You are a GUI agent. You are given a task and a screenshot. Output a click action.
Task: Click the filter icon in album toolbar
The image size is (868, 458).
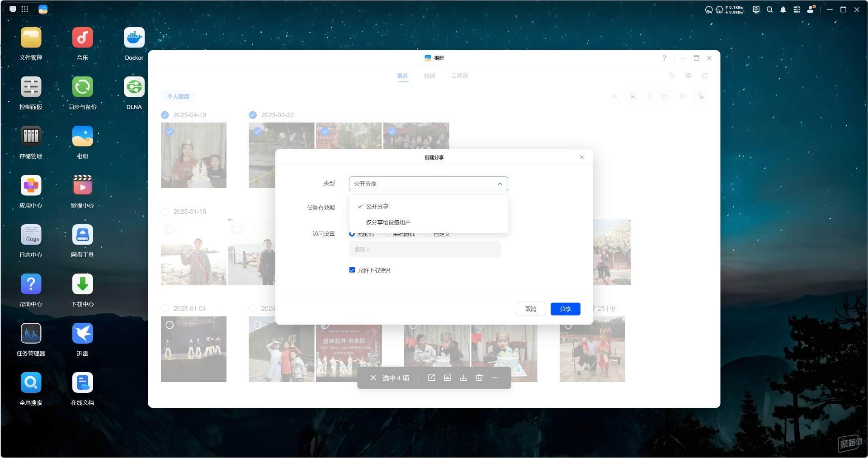(700, 96)
